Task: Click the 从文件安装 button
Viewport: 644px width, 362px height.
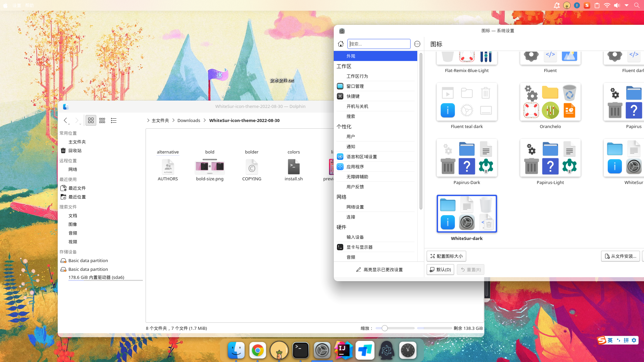Action: click(621, 256)
